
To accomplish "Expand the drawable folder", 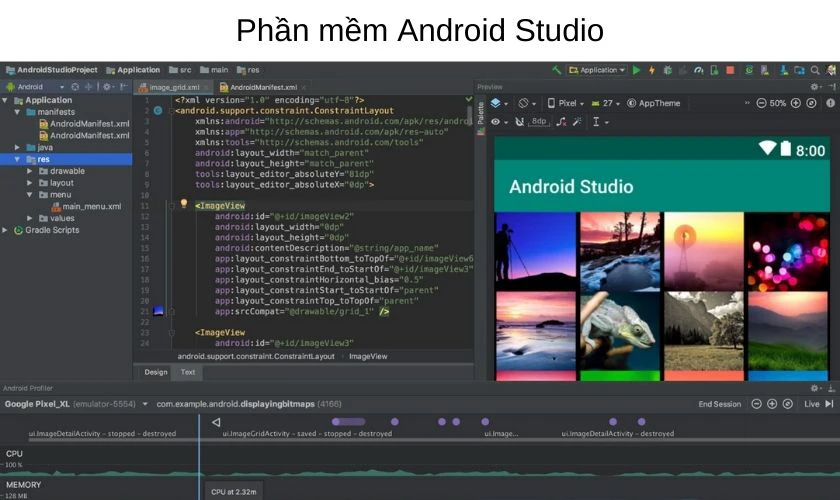I will coord(29,171).
